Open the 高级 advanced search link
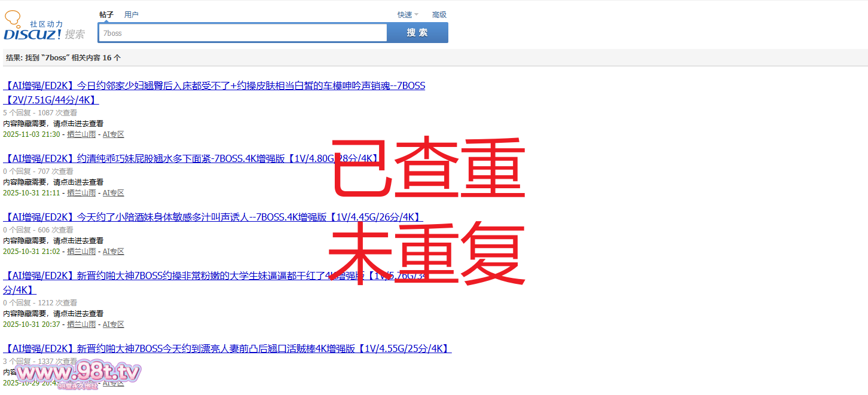 (439, 15)
